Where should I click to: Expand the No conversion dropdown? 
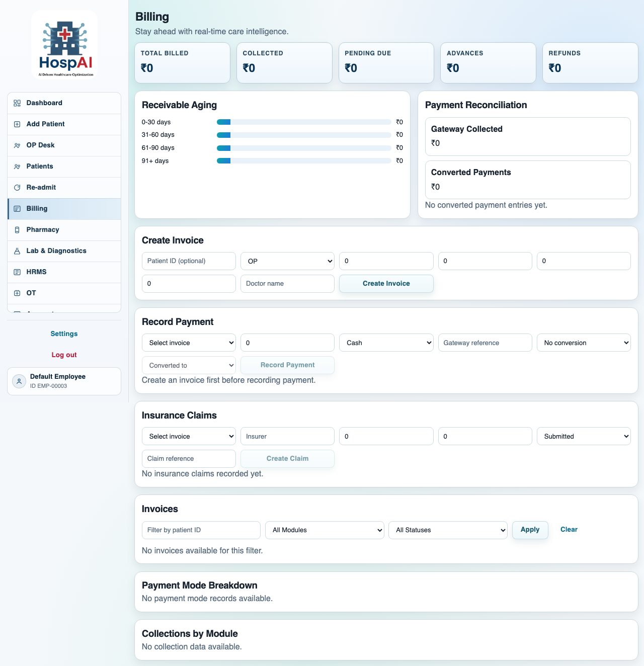pyautogui.click(x=584, y=343)
